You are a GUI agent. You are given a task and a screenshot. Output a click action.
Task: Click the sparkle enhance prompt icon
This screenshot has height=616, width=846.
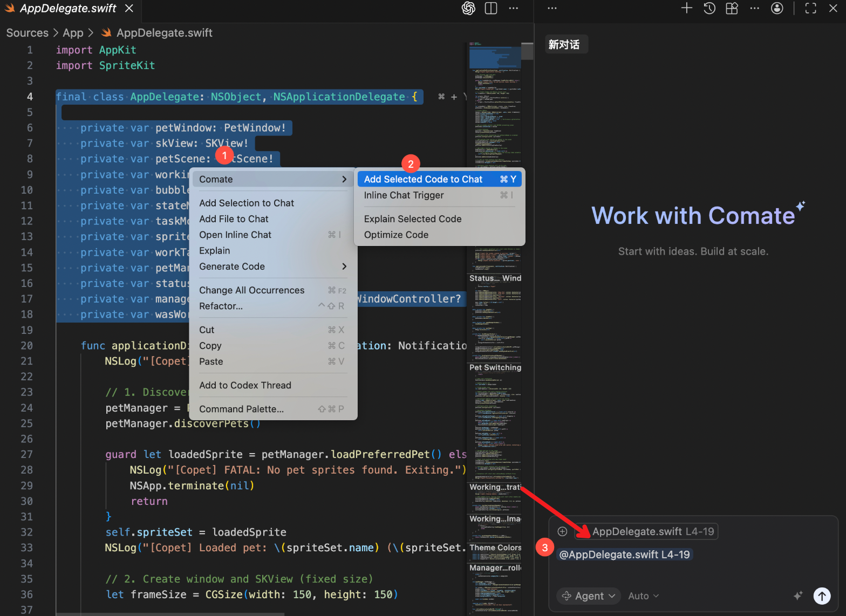tap(798, 596)
